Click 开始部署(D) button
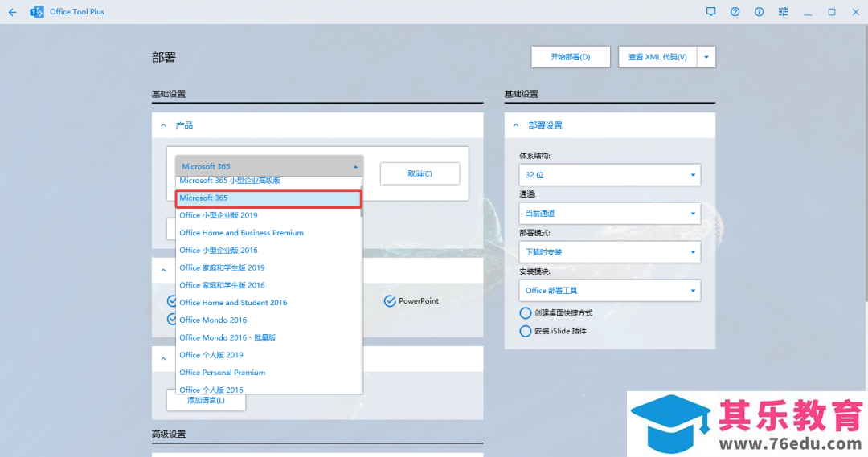This screenshot has width=868, height=457. (571, 57)
